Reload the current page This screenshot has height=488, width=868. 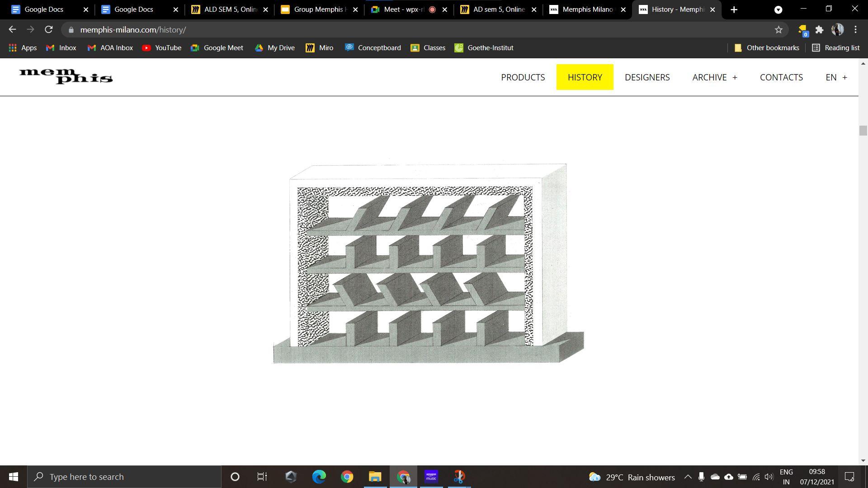49,30
